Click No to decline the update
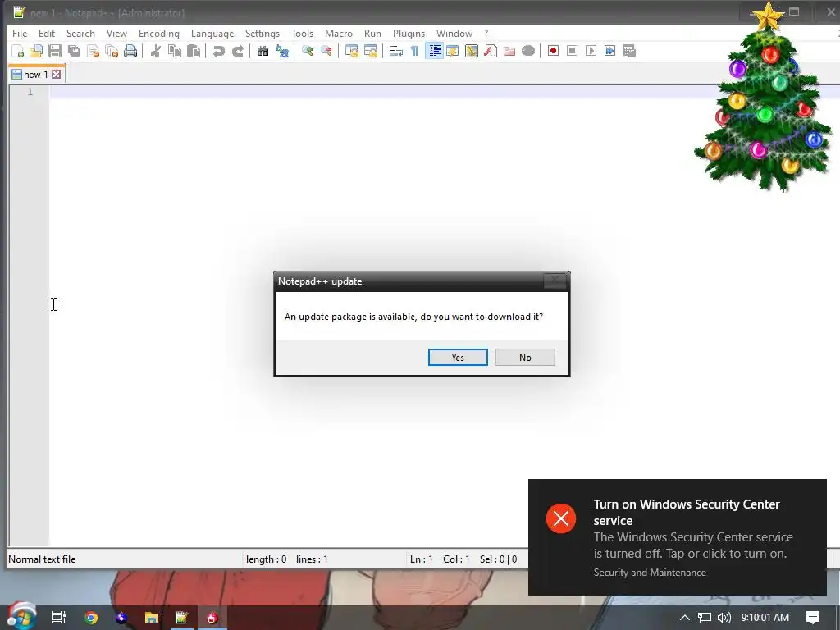Viewport: 840px width, 630px height. [525, 358]
